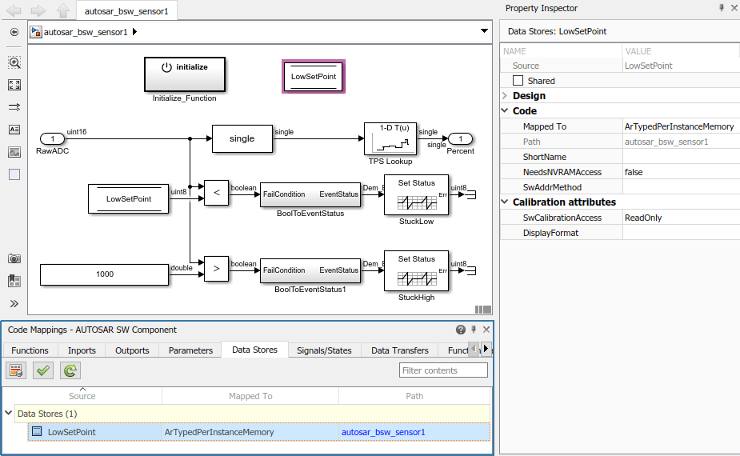Click the screenshot camera icon
The image size is (740, 456).
[x=15, y=259]
